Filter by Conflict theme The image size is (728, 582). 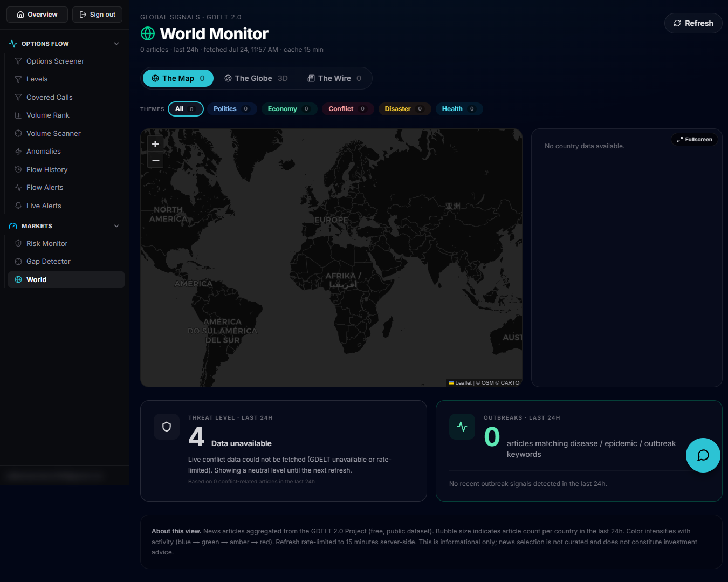pos(347,109)
